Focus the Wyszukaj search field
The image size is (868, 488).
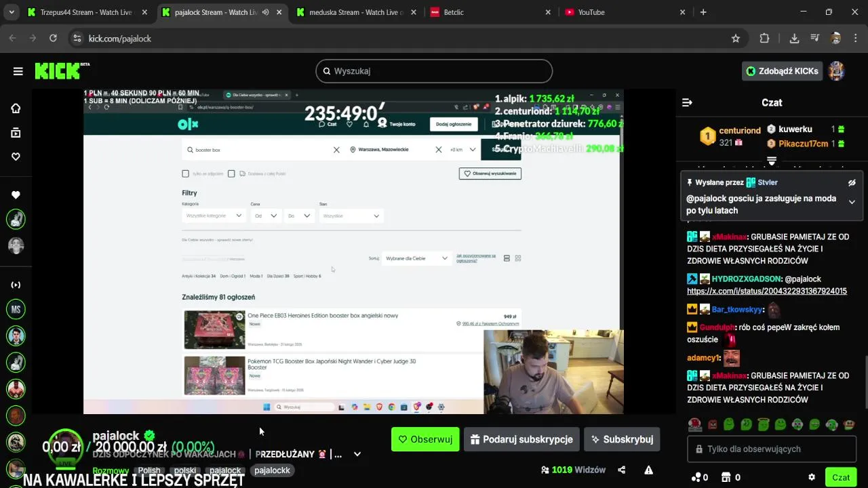(434, 71)
